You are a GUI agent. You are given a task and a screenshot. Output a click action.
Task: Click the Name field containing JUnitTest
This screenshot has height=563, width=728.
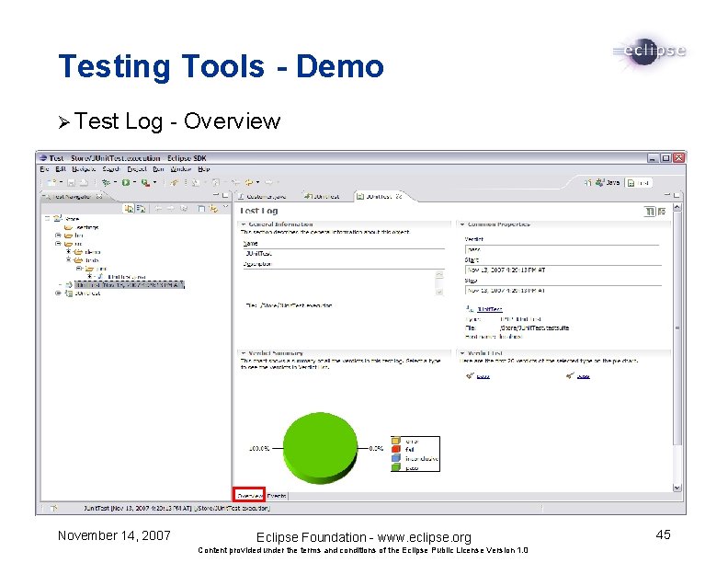click(x=344, y=254)
